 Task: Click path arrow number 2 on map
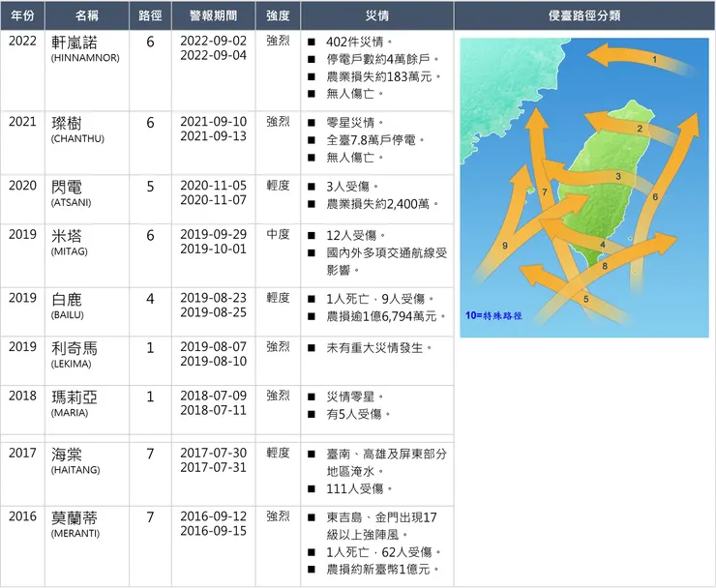[x=640, y=129]
